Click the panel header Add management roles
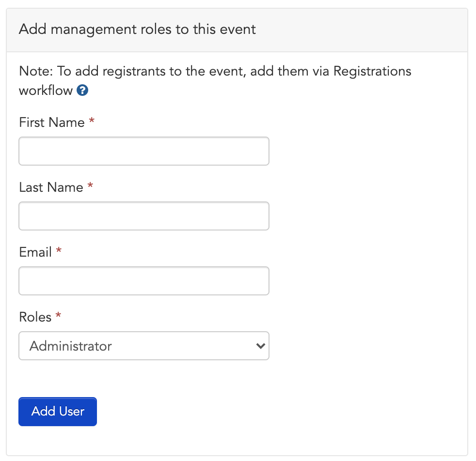Image resolution: width=476 pixels, height=461 pixels. 137,30
